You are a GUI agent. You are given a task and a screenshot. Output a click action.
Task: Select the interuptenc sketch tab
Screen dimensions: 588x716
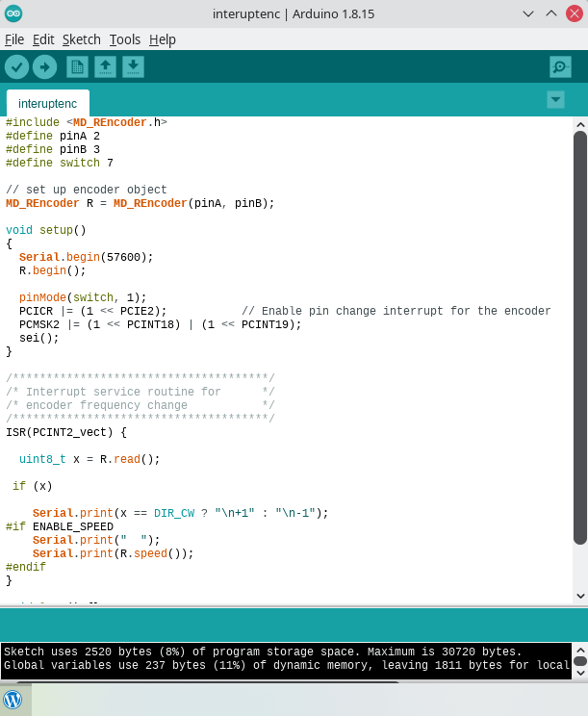tap(47, 103)
